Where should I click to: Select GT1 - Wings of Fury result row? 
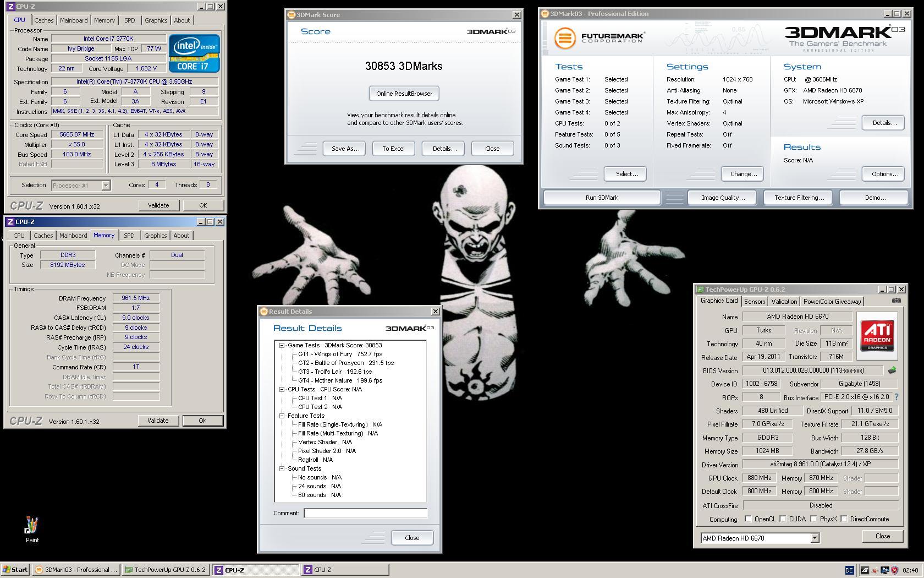click(x=340, y=354)
